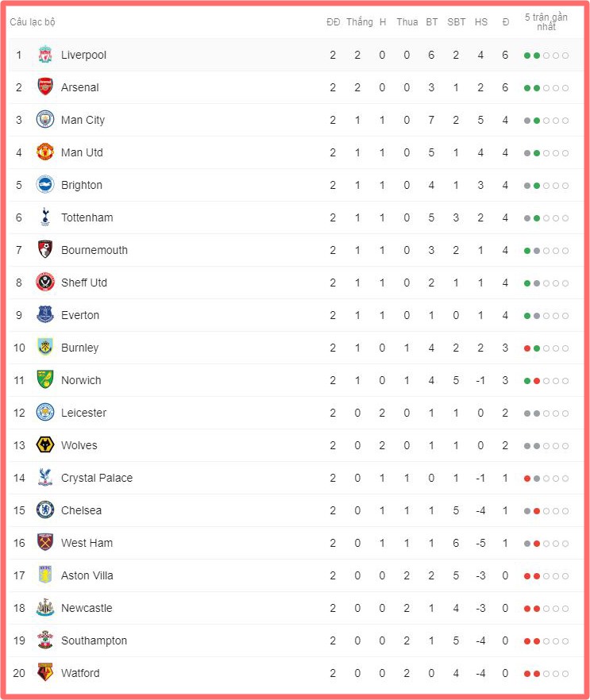
Task: Click the Tottenham cockerel crest
Action: click(x=45, y=217)
